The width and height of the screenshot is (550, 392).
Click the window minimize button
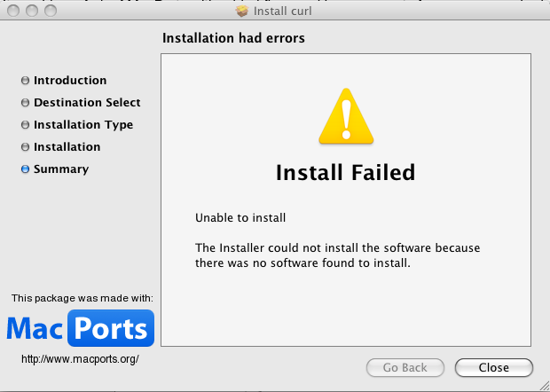click(x=32, y=11)
